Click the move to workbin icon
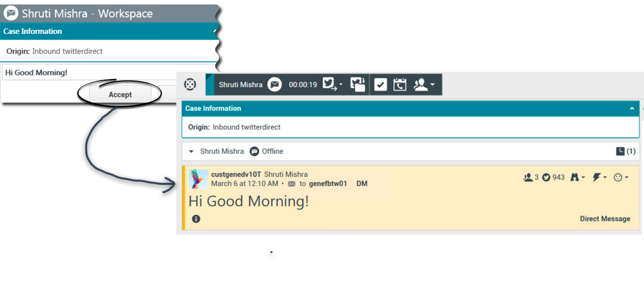 click(x=357, y=84)
